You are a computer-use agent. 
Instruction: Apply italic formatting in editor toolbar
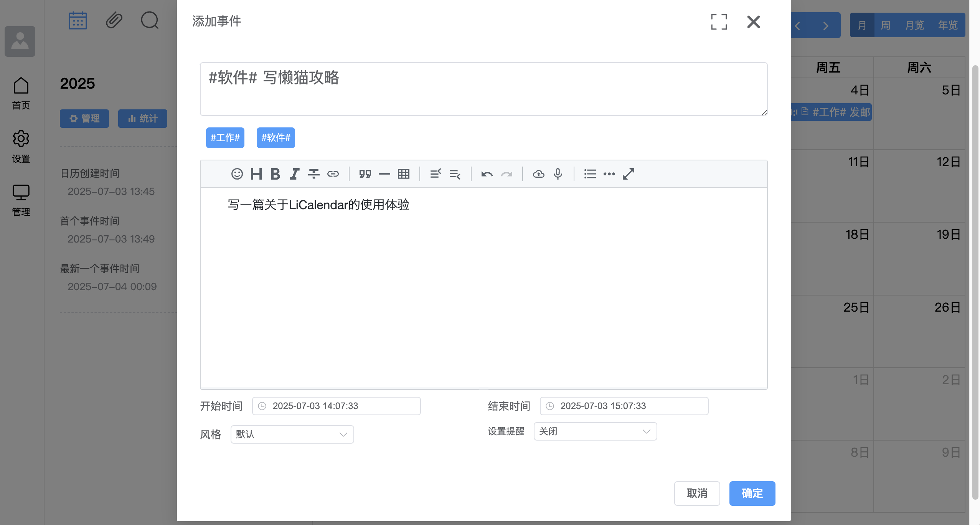pos(294,174)
